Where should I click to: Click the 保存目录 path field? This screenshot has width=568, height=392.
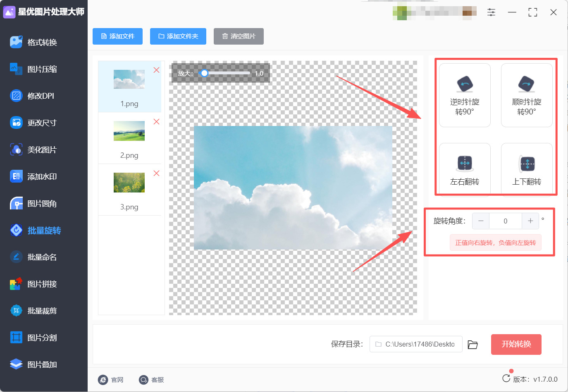point(416,344)
